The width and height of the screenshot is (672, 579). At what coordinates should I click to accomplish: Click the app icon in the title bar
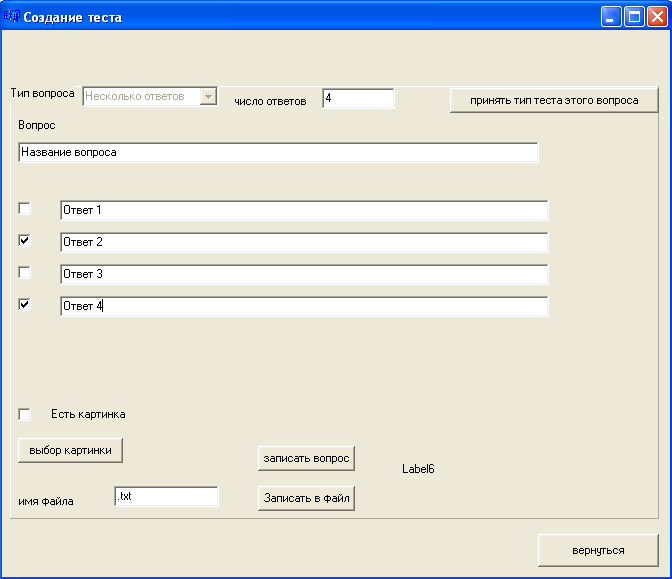click(12, 17)
